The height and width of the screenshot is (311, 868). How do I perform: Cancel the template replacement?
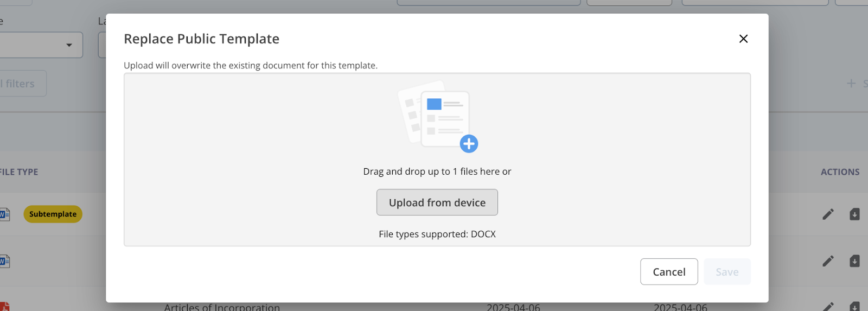[669, 272]
